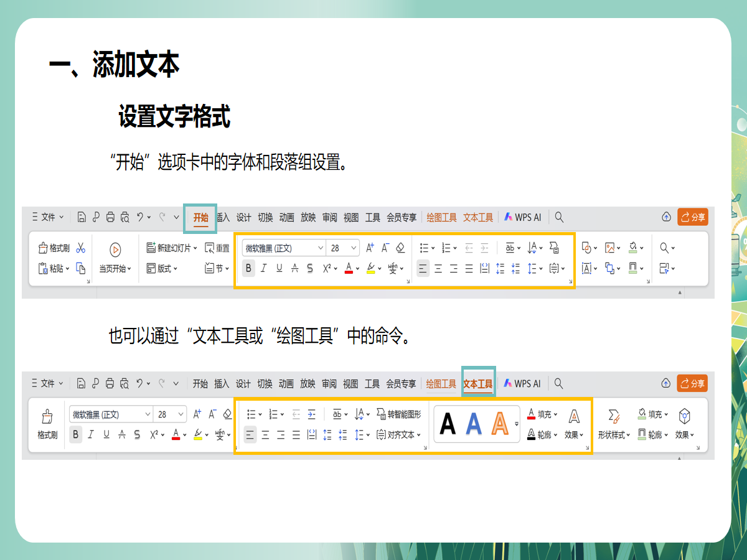Click the cube-shaped shape 效果 icon

684,416
